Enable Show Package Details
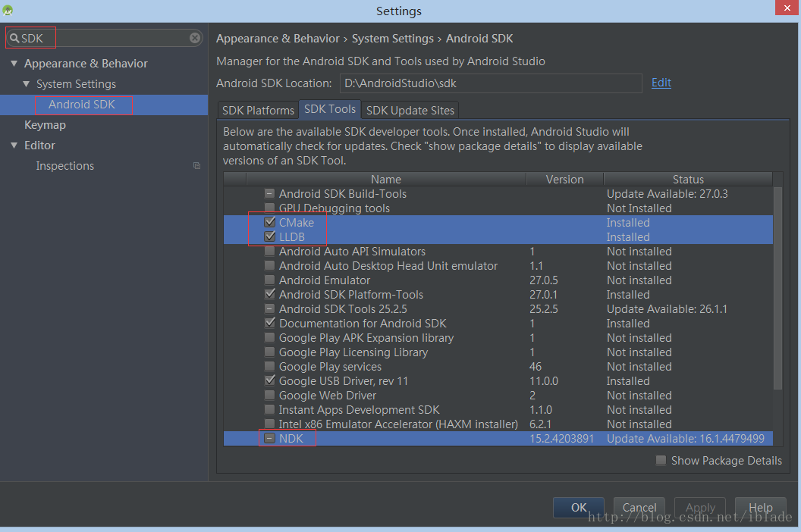 click(x=661, y=461)
